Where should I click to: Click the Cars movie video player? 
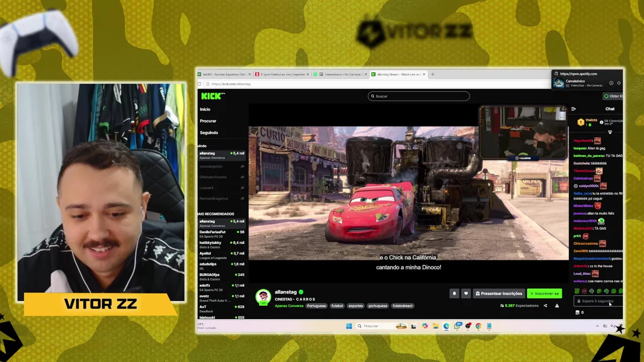[408, 194]
